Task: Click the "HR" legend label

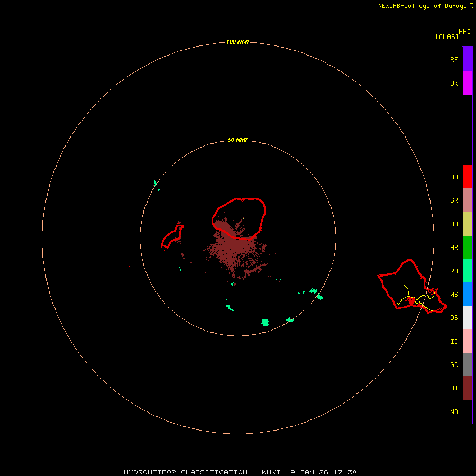Action: point(454,248)
